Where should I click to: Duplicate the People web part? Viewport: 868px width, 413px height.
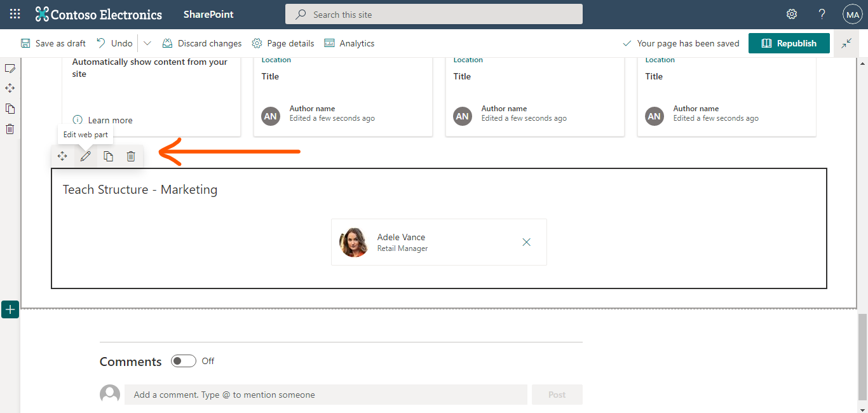108,156
